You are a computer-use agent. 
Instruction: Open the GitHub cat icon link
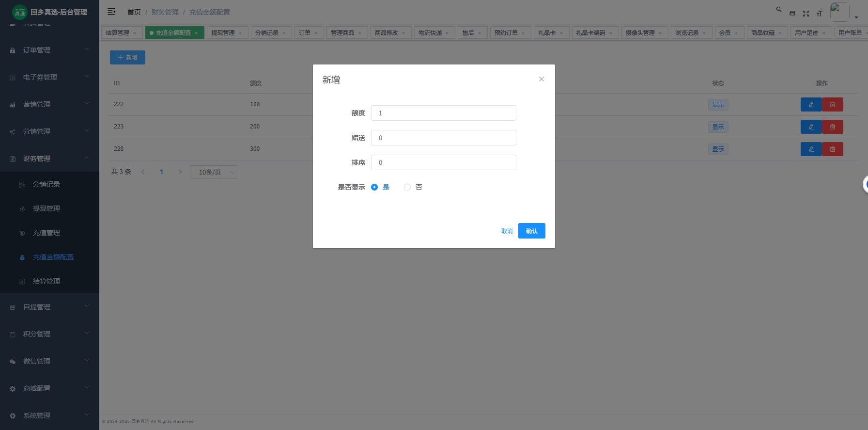pos(792,14)
